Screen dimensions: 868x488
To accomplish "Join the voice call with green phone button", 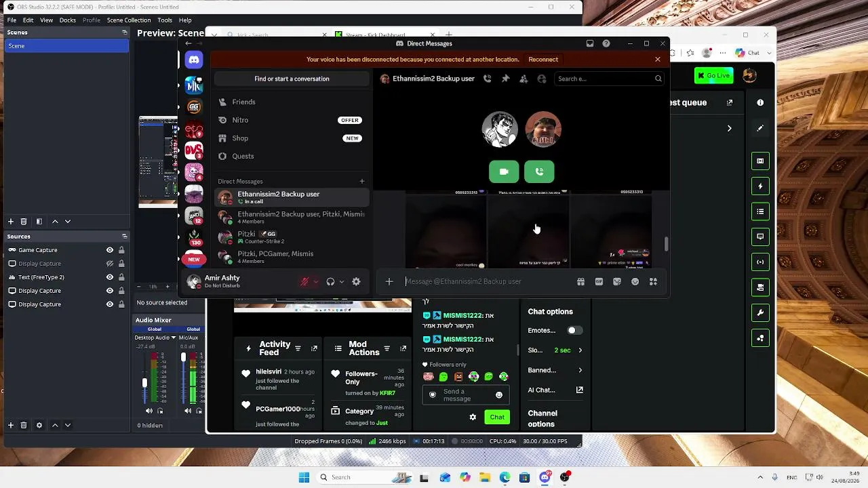I will (x=539, y=171).
